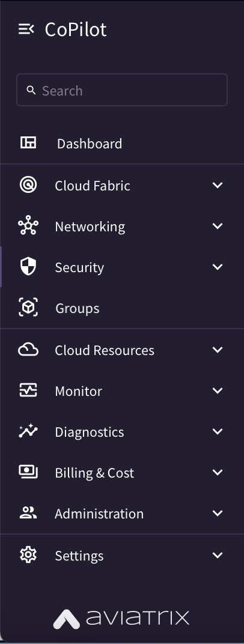The height and width of the screenshot is (644, 244).
Task: Click the Settings gear icon
Action: coord(28,555)
